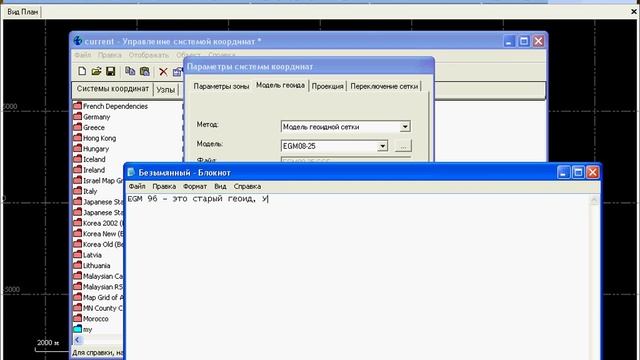Select the 'Iceland' tree entry
This screenshot has height=360, width=640.
(x=94, y=159)
